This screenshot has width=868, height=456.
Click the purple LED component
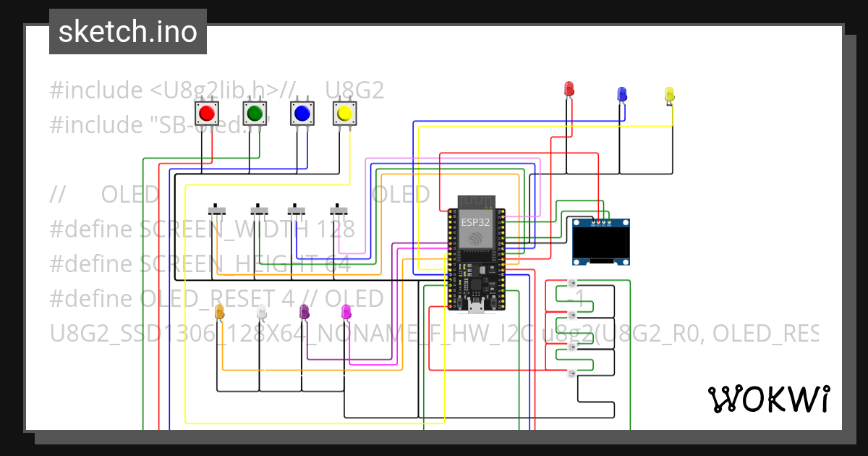(x=304, y=311)
